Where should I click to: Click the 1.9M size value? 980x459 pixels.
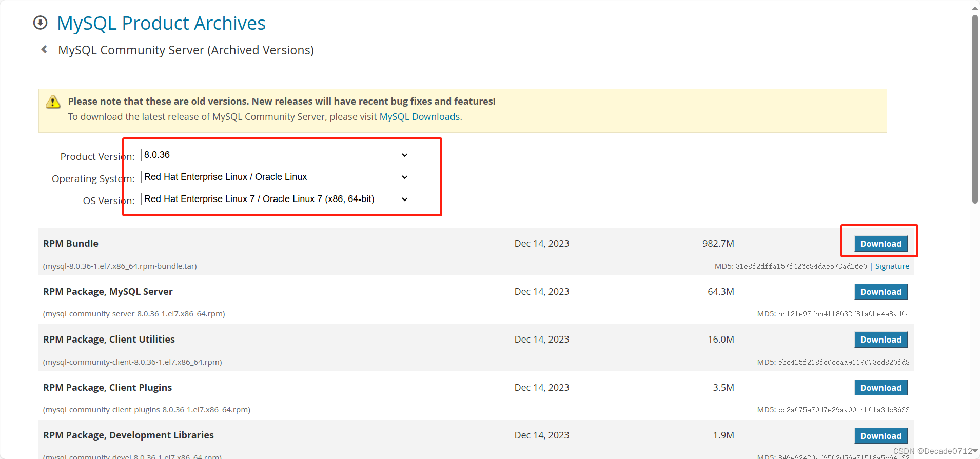(x=723, y=435)
